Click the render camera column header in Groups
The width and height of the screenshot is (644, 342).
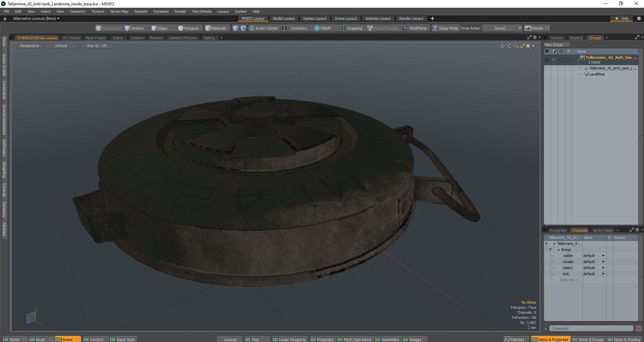[554, 51]
